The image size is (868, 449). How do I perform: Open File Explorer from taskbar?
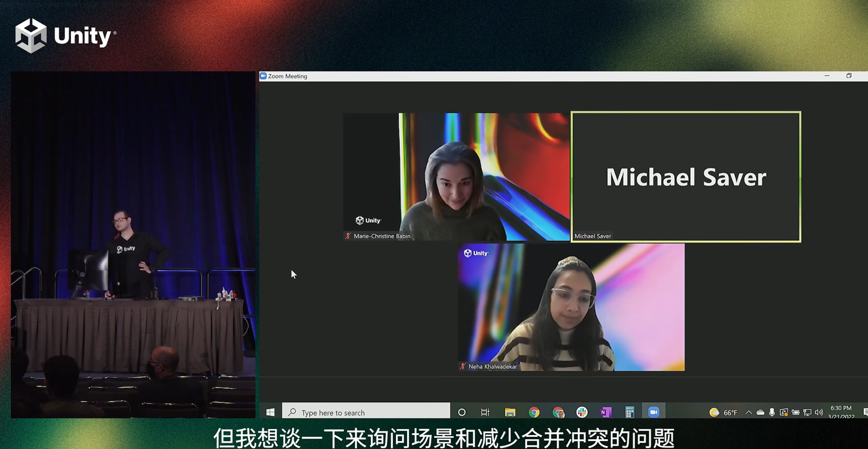(510, 412)
